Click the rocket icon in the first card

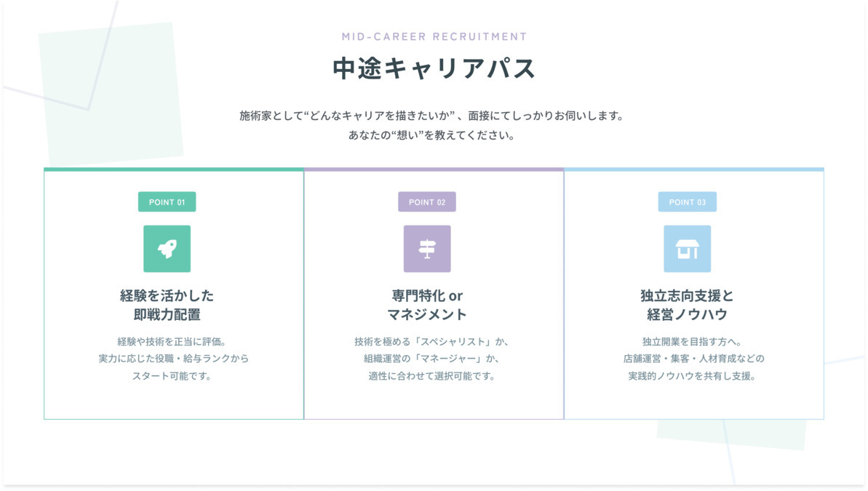tap(167, 249)
